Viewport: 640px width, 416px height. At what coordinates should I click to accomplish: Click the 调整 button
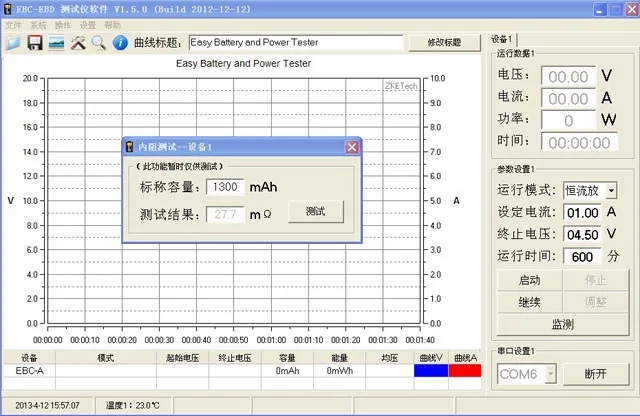point(596,303)
